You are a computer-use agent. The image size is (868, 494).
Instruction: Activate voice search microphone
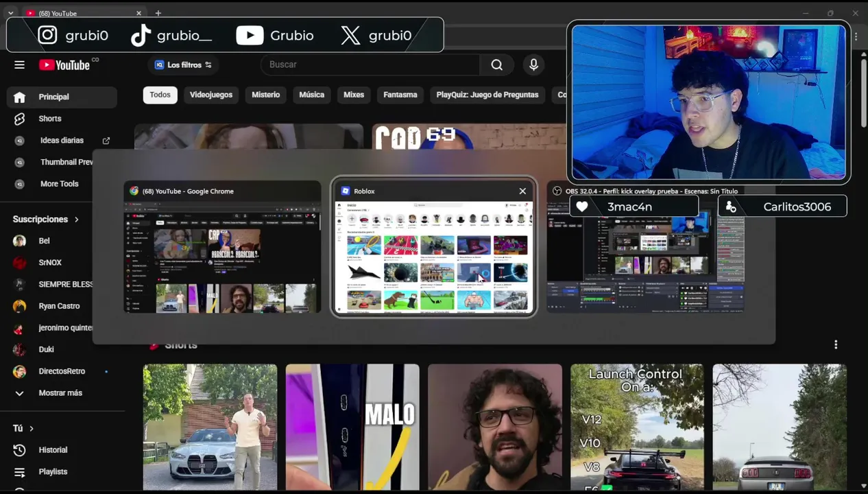pos(533,64)
